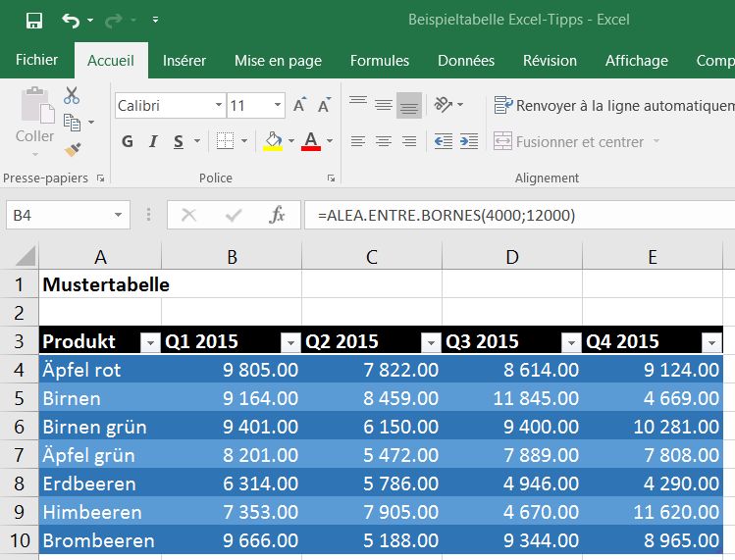Click into the formula bar
Image resolution: width=735 pixels, height=560 pixels.
519,215
